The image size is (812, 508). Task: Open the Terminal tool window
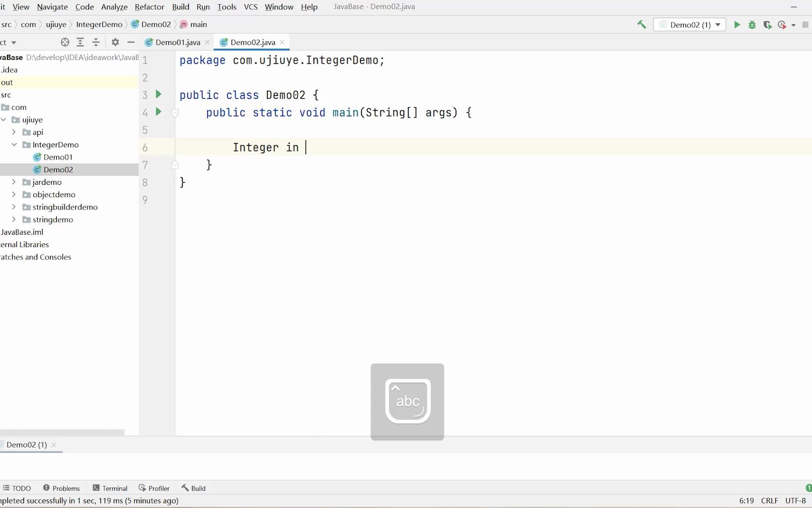click(x=110, y=488)
